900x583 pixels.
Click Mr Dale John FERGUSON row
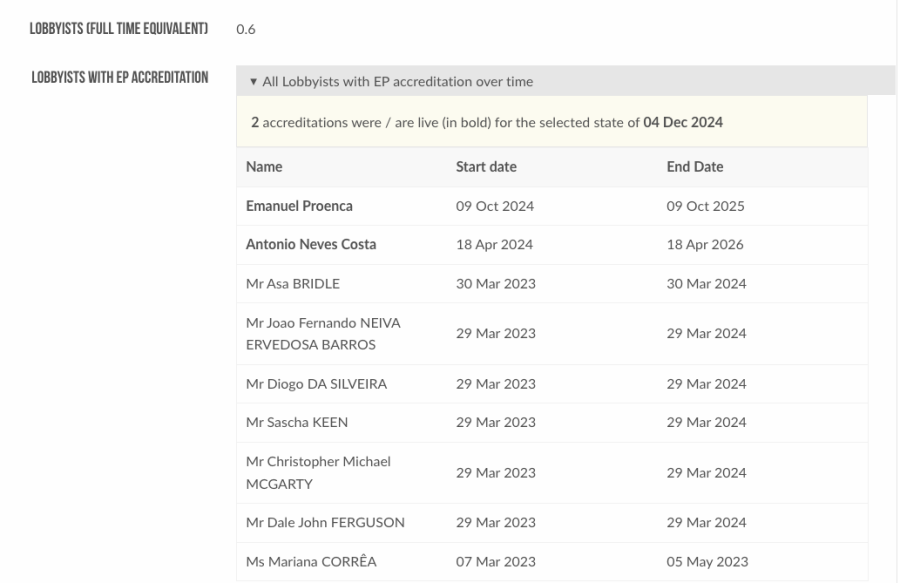coord(552,523)
